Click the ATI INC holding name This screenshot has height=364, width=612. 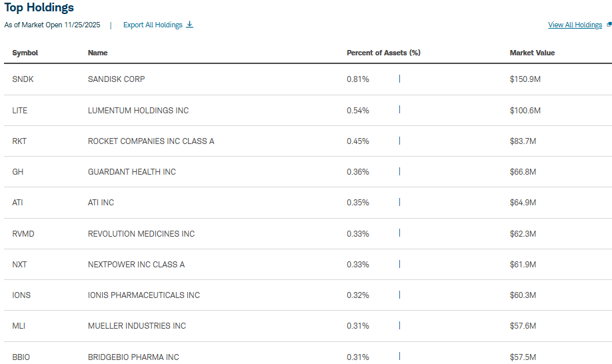point(101,203)
